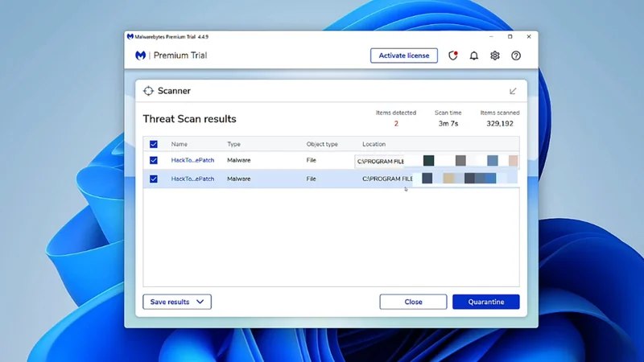Click the Quarantine button
This screenshot has height=362, width=644.
[x=485, y=302]
